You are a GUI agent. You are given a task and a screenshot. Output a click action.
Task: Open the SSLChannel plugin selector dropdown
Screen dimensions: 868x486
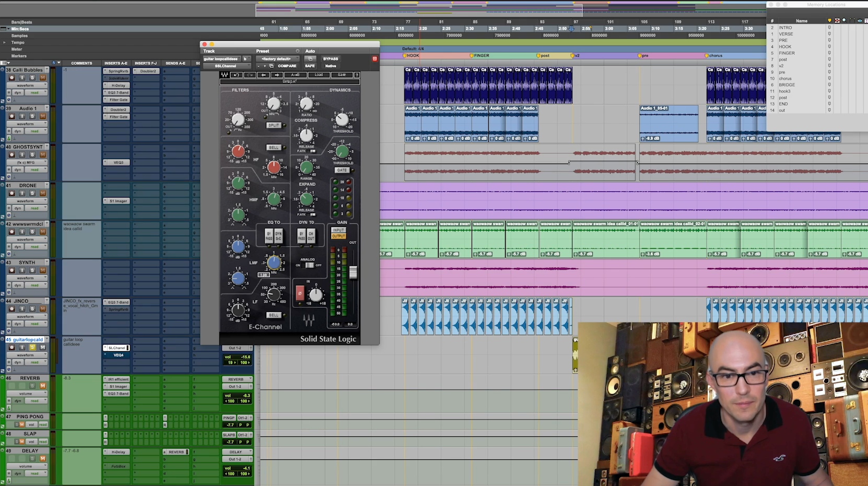(x=227, y=66)
